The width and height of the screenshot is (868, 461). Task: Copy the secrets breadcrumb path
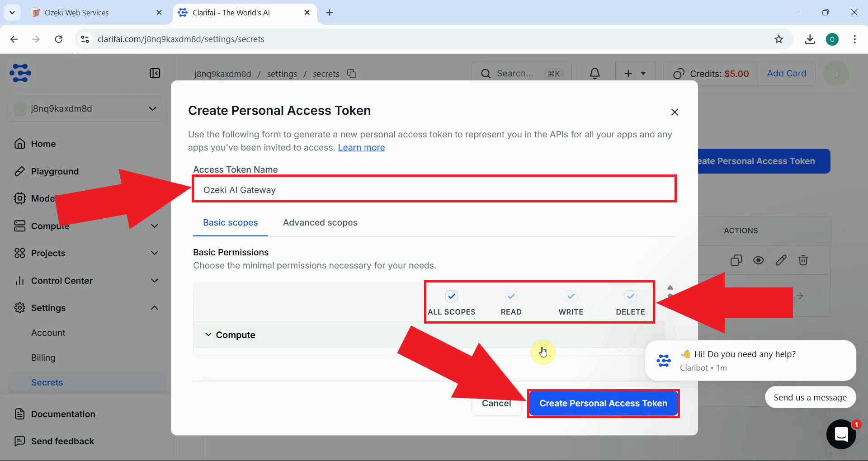click(x=352, y=73)
